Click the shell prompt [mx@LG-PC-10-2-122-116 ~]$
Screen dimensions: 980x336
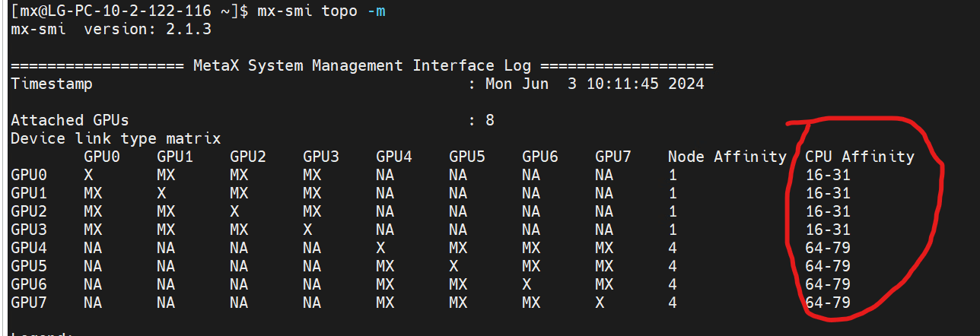pos(129,11)
